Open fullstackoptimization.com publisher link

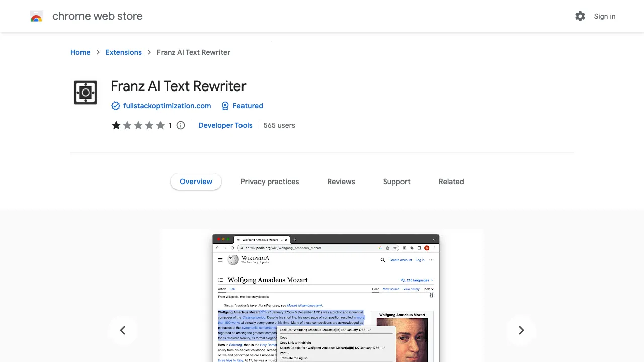pyautogui.click(x=167, y=106)
